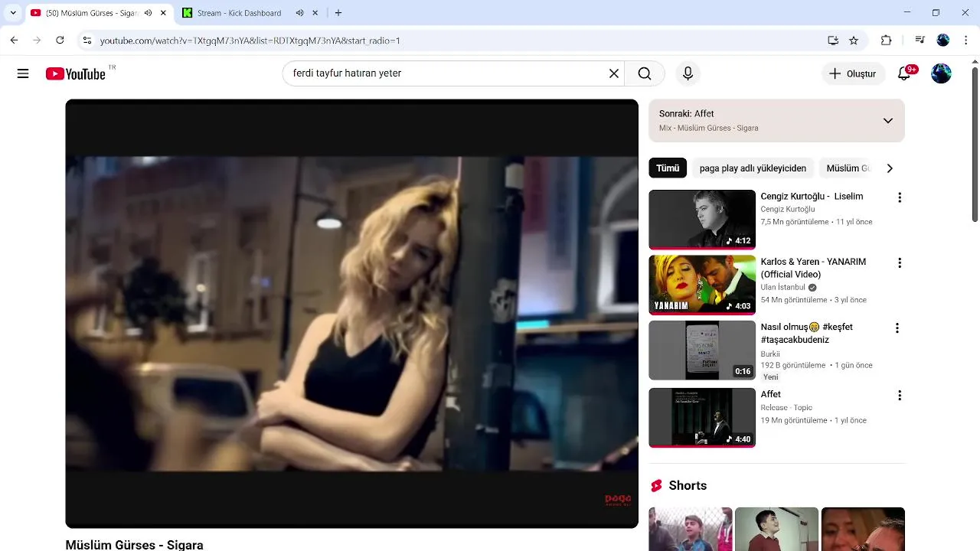
Task: Click the magnifier search button
Action: pyautogui.click(x=645, y=73)
